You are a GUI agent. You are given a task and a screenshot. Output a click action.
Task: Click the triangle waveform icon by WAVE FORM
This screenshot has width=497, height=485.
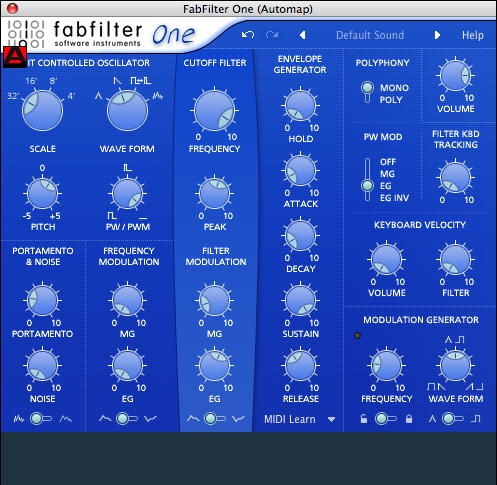click(x=98, y=96)
